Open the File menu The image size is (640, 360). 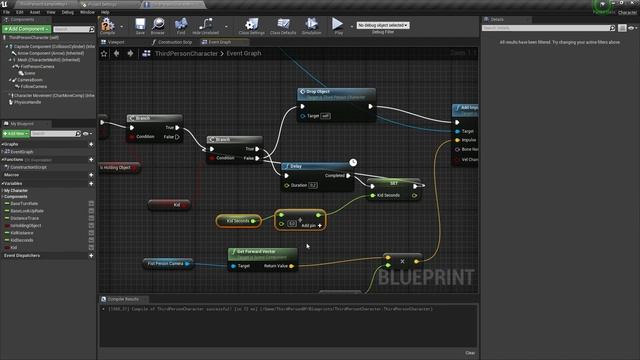click(7, 12)
